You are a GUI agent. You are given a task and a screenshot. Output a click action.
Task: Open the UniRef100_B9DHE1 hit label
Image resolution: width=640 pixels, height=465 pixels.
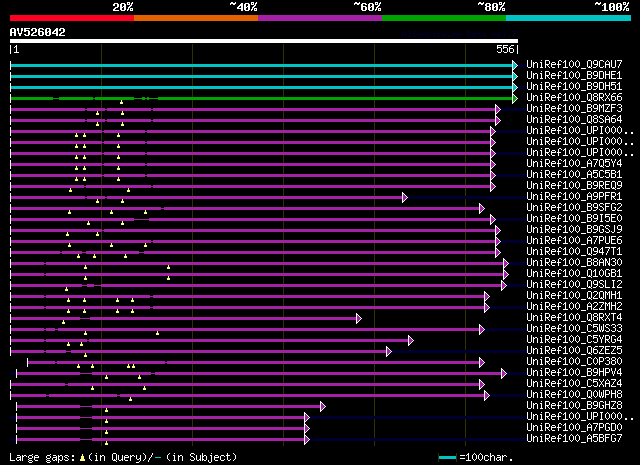574,76
